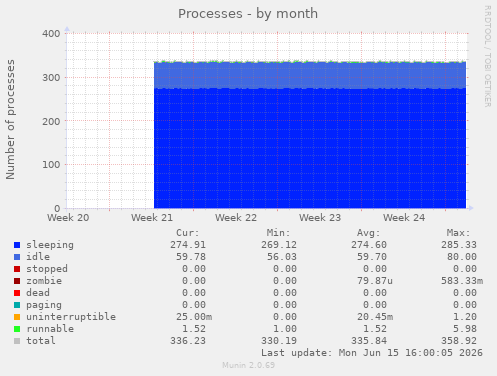This screenshot has width=497, height=376.
Task: Click the total legend color swatch
Action: 17,341
